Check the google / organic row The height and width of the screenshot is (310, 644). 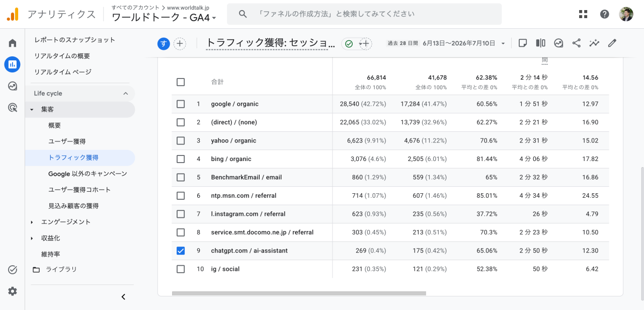(181, 104)
